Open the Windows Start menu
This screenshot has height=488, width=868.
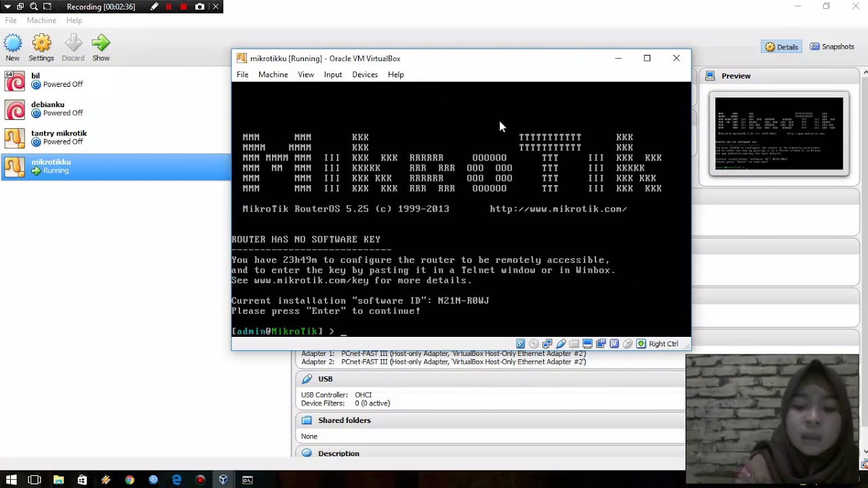[11, 480]
